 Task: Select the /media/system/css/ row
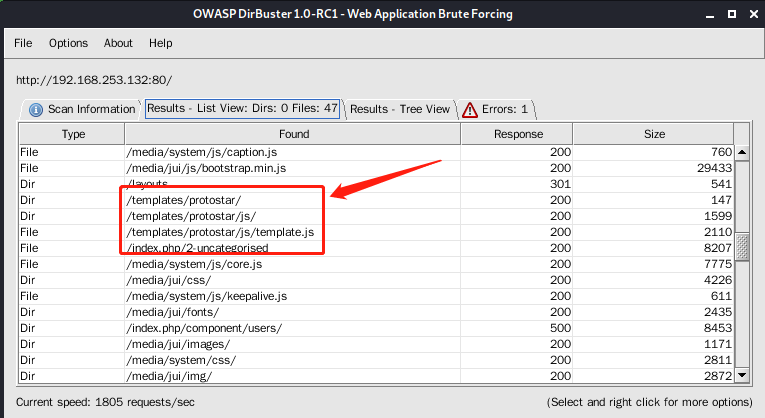(377, 360)
